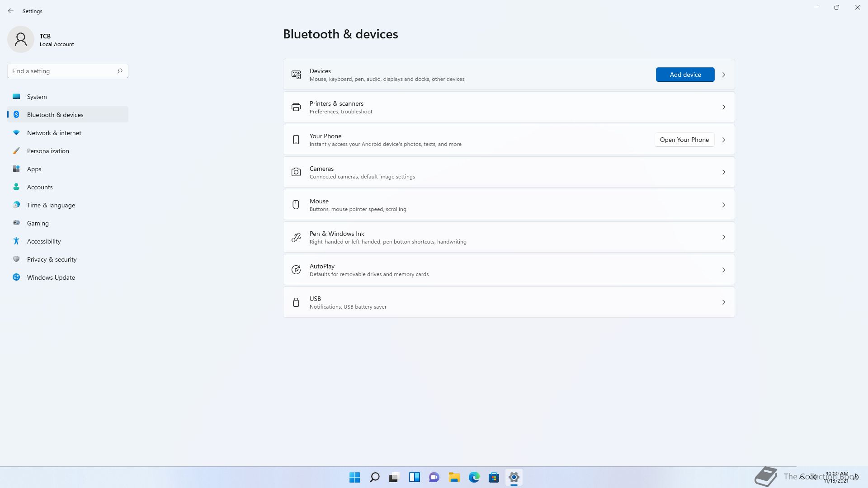Go back using the arrow in title bar

pyautogui.click(x=11, y=11)
